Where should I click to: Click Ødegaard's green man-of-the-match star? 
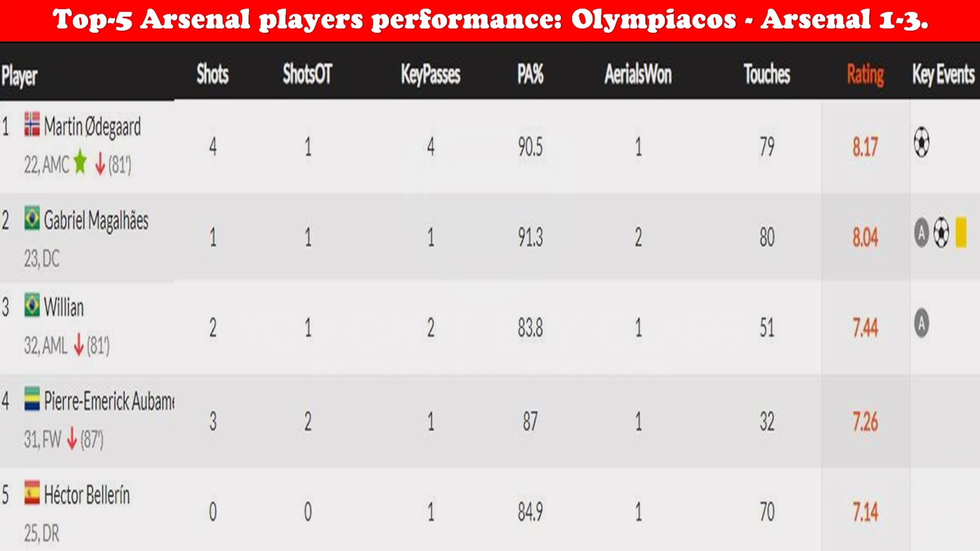coord(80,162)
